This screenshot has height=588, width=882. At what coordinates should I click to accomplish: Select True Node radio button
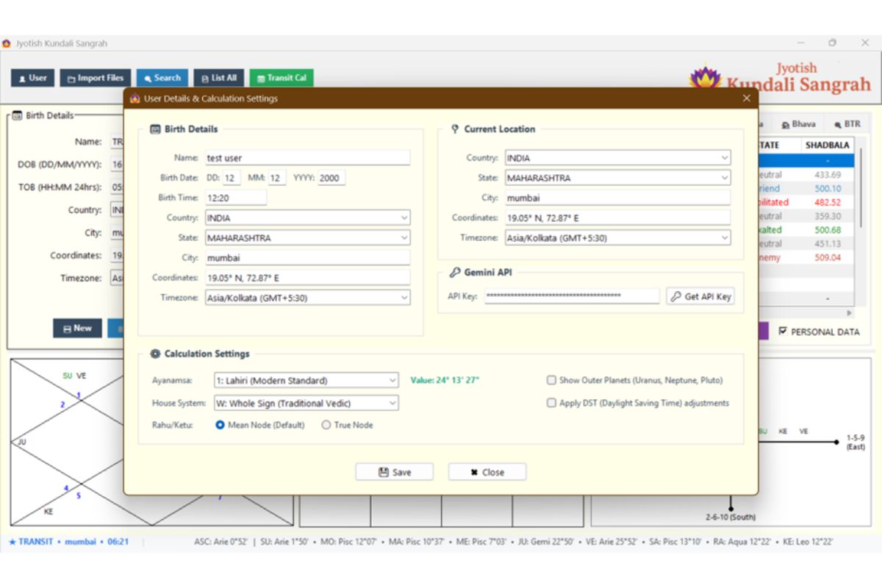tap(326, 425)
